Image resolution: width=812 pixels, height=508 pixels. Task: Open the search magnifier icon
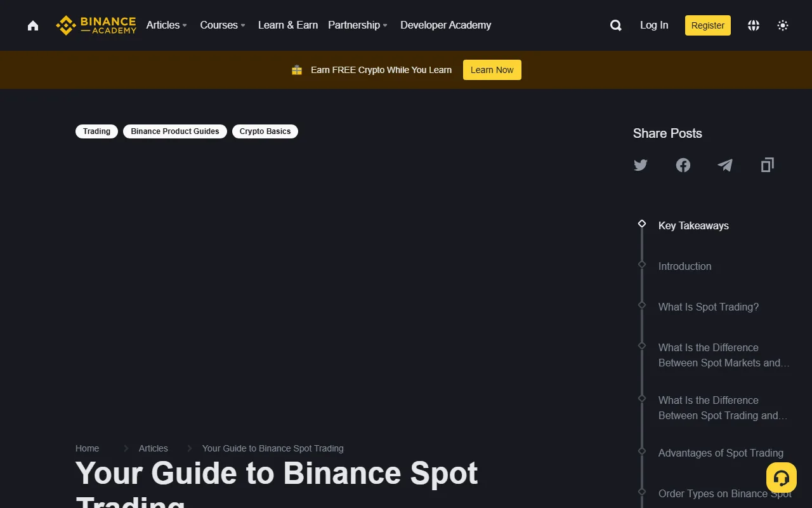(615, 25)
